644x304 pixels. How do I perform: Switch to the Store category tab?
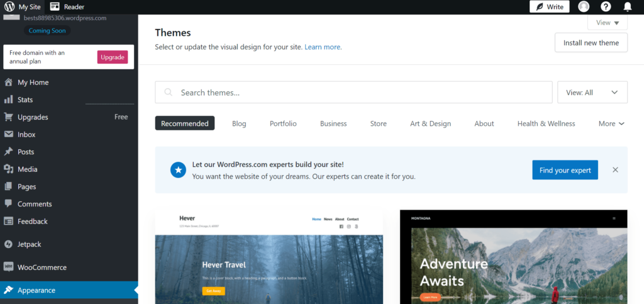(378, 123)
